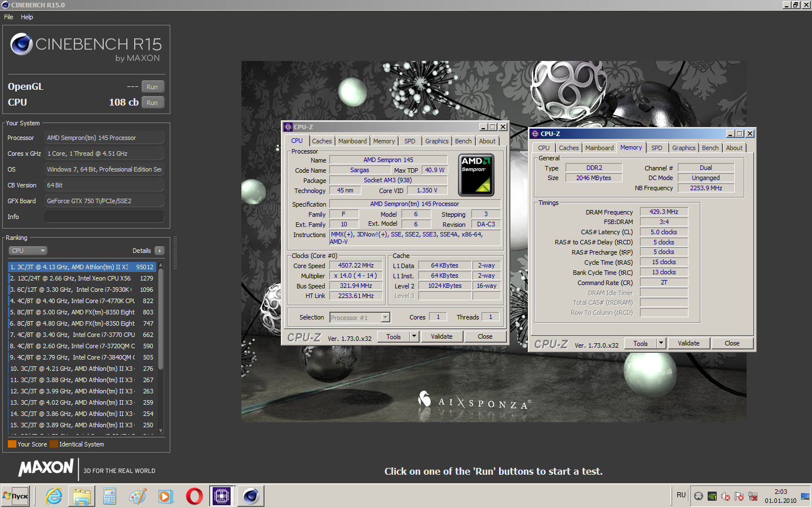
Task: Open Windows Media Player from the taskbar
Action: pos(165,496)
